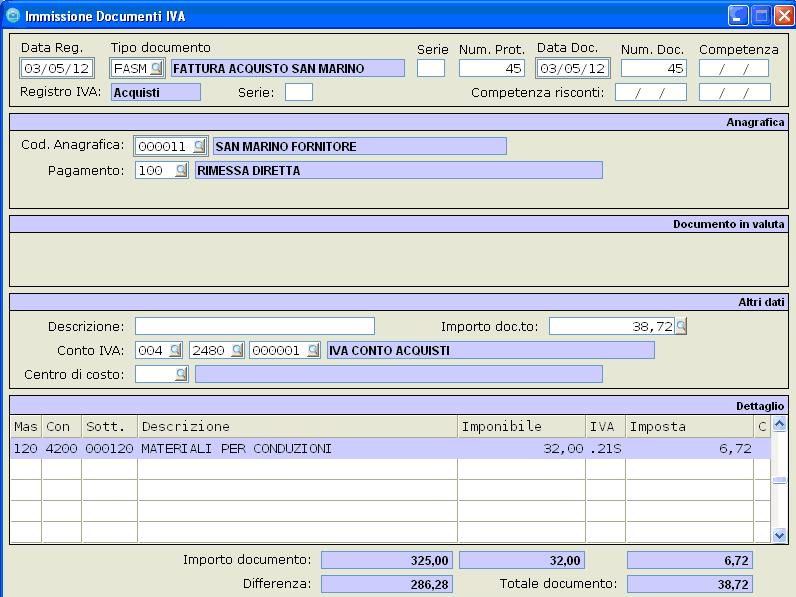796x597 pixels.
Task: Open the Conto IVA 000001 lookup icon
Action: (314, 350)
